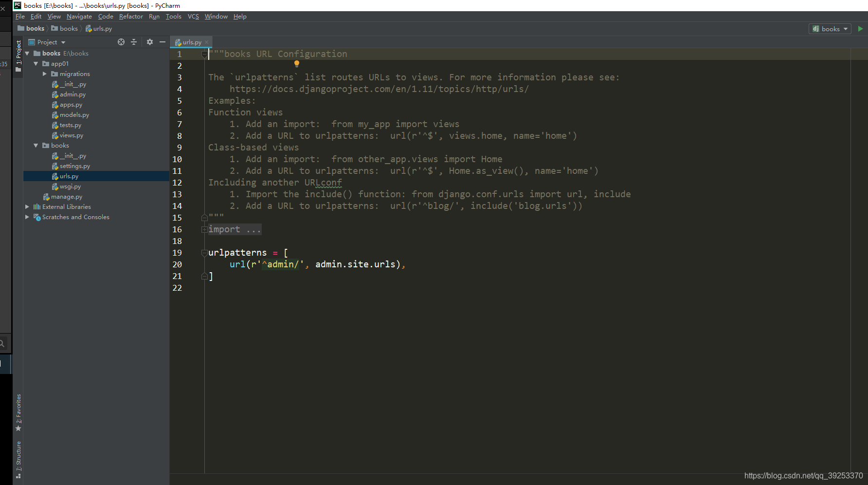The image size is (868, 485).
Task: Select admin.py in project tree
Action: pyautogui.click(x=72, y=94)
